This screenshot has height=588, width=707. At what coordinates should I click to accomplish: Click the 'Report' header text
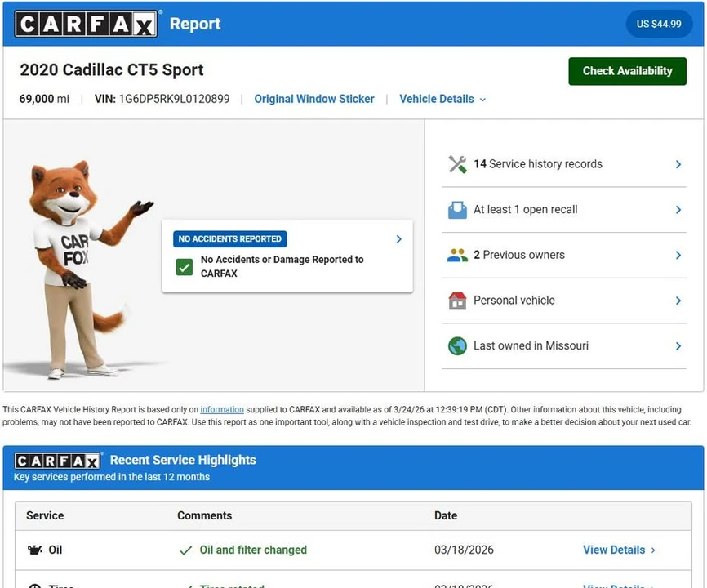point(195,24)
